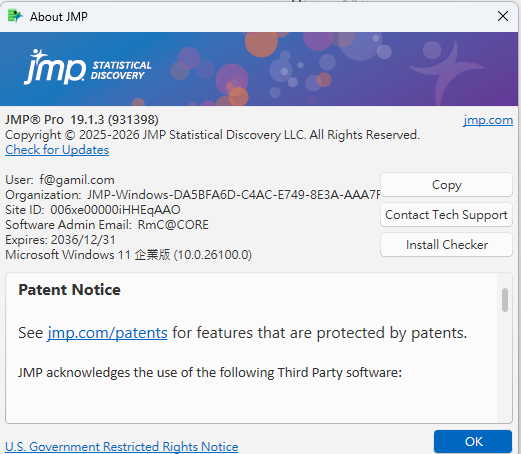Image resolution: width=521 pixels, height=454 pixels.
Task: Click Check for Updates link
Action: pyautogui.click(x=57, y=150)
